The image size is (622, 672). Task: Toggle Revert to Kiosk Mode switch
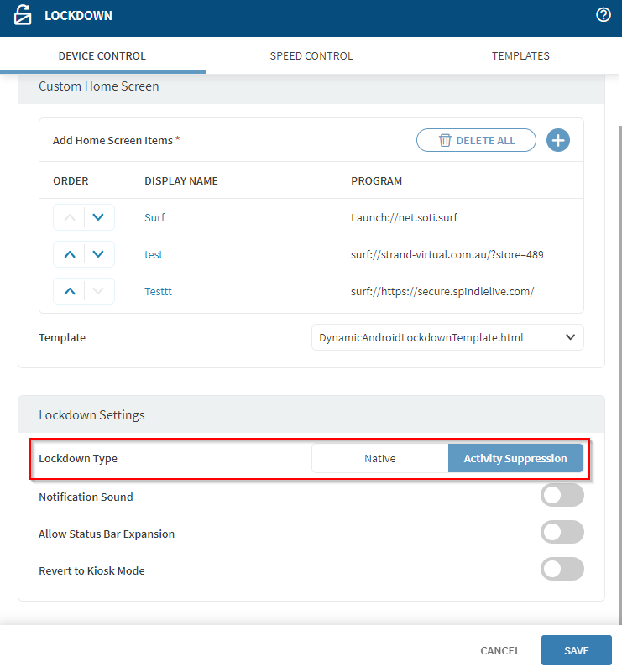click(562, 570)
